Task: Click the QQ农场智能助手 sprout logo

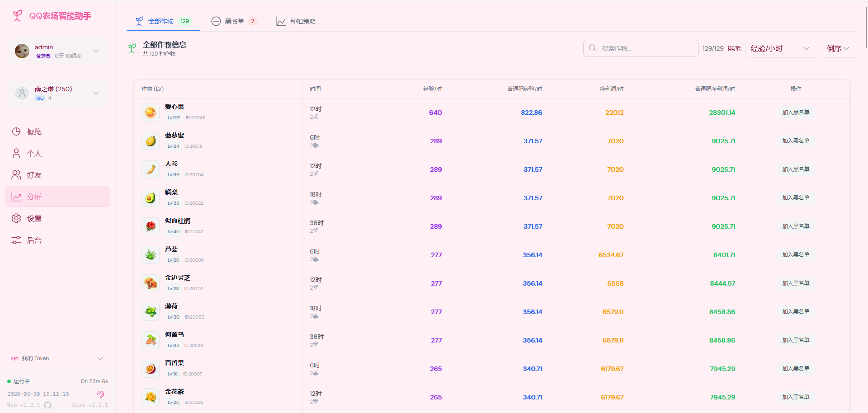Action: (x=18, y=16)
